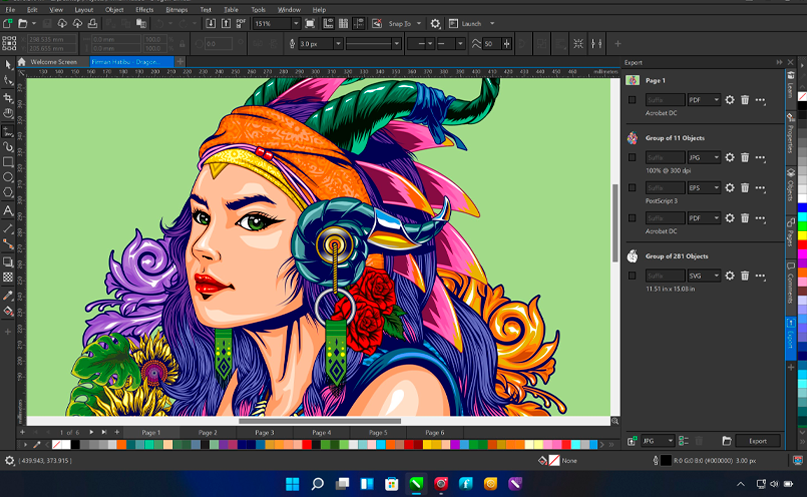Open the Layout menu
The image size is (807, 497).
[x=84, y=9]
